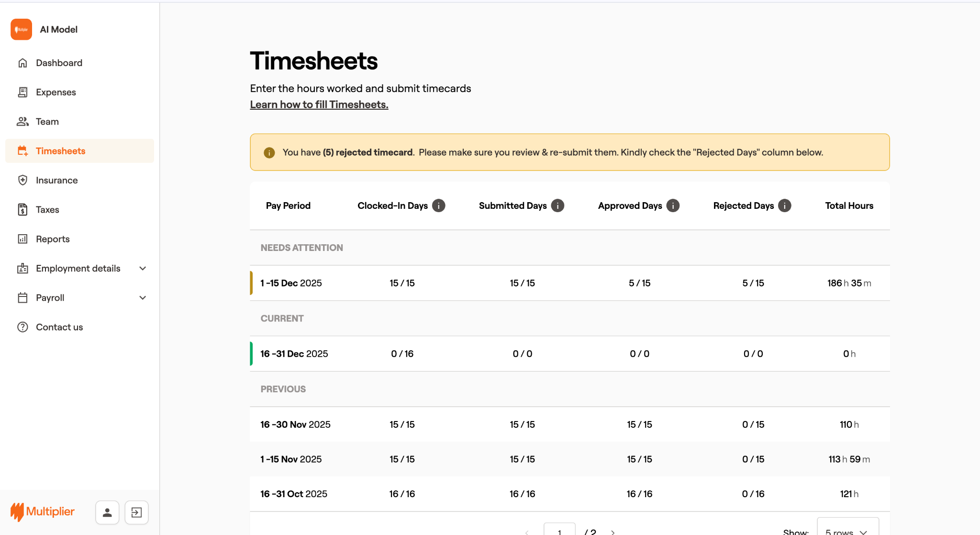980x535 pixels.
Task: Open Learn how to fill Timesheets link
Action: click(x=319, y=104)
